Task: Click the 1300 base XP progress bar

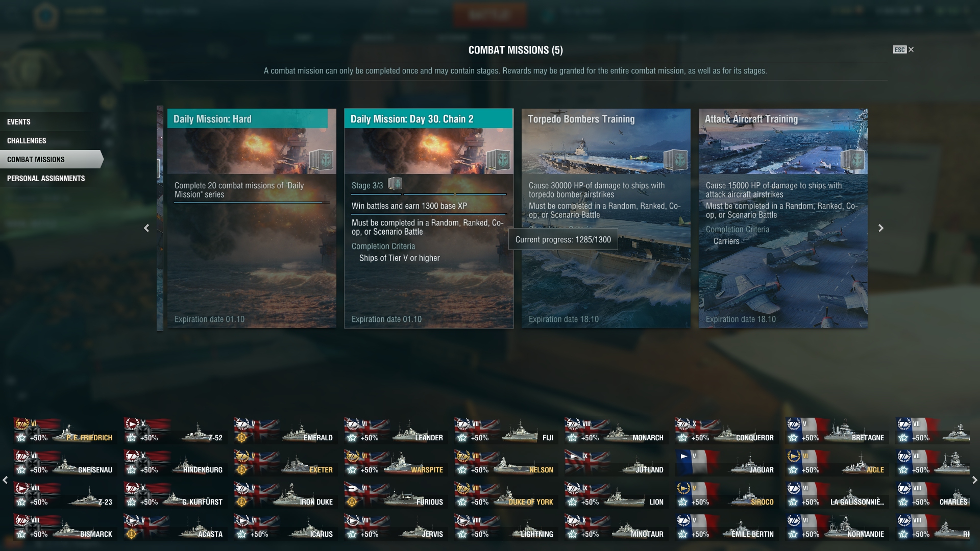Action: [429, 214]
